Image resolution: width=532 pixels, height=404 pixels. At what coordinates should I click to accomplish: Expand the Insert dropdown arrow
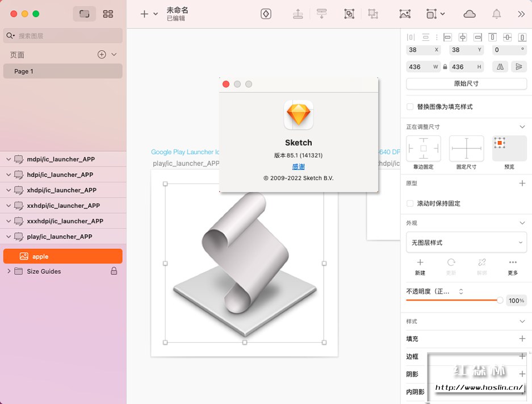point(156,14)
